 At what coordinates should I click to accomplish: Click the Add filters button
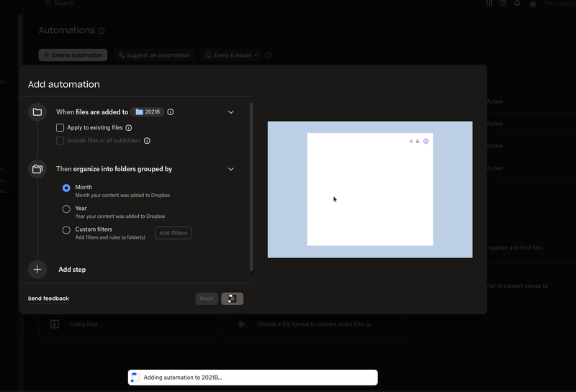pos(174,233)
